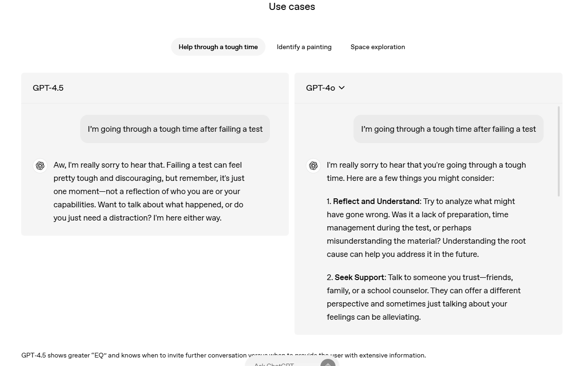The height and width of the screenshot is (366, 588).
Task: Open the GPT-4o model selector label
Action: pyautogui.click(x=320, y=88)
